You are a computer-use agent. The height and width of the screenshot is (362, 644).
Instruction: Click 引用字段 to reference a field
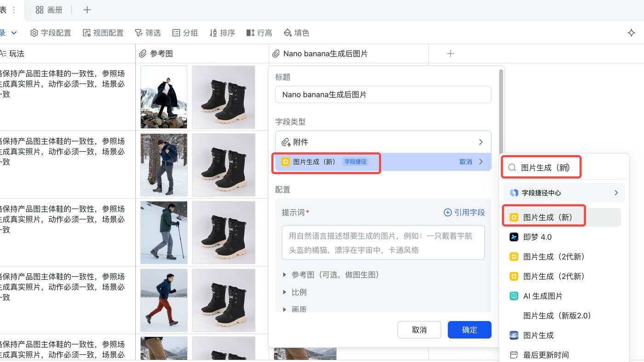464,212
